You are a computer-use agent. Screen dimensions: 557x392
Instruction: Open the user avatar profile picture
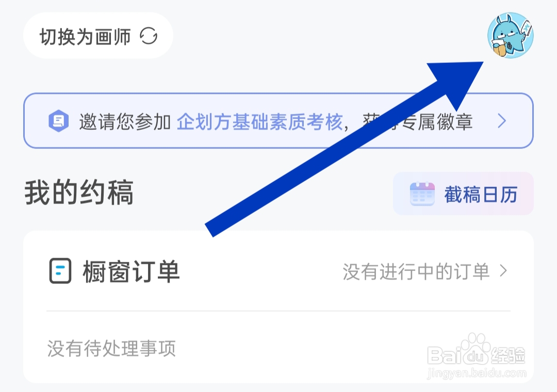coord(511,35)
